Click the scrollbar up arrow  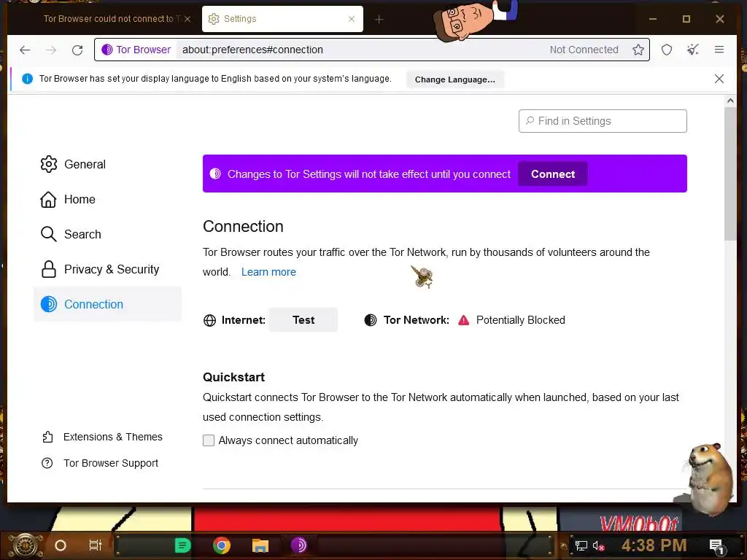pos(730,101)
